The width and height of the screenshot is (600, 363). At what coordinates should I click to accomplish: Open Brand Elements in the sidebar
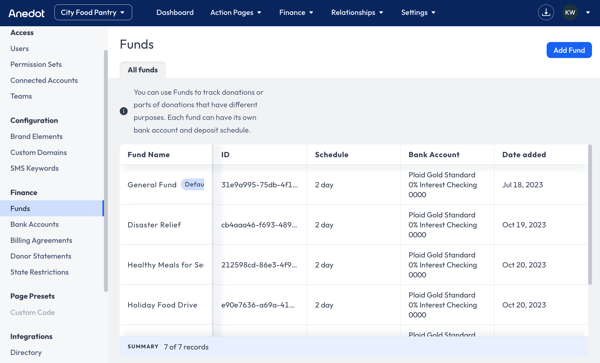(36, 137)
